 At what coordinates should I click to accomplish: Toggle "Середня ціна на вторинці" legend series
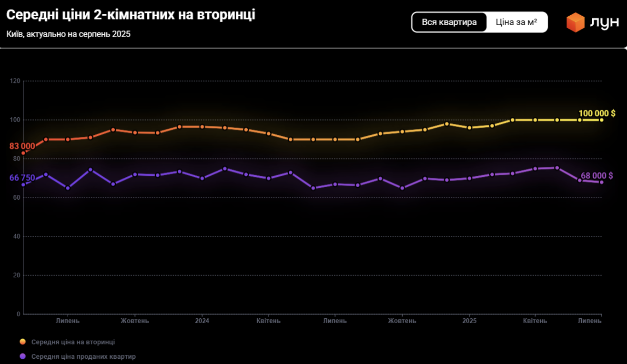click(73, 342)
